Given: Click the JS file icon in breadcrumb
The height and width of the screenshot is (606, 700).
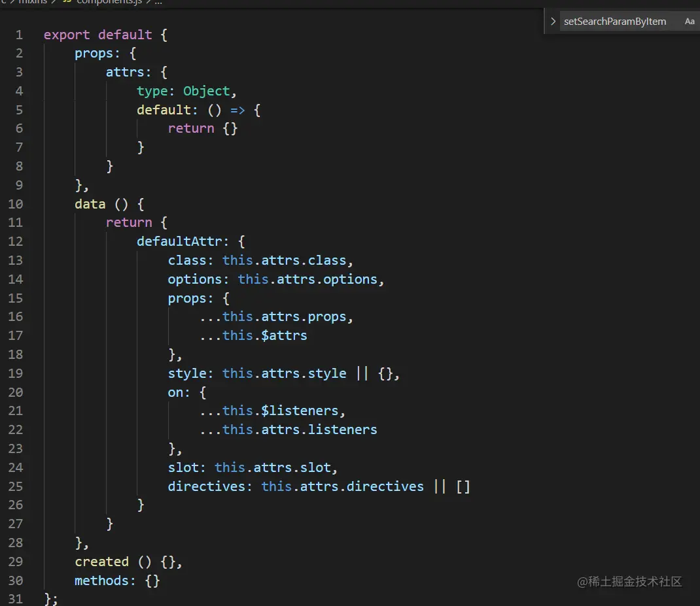Looking at the screenshot, I should [67, 2].
